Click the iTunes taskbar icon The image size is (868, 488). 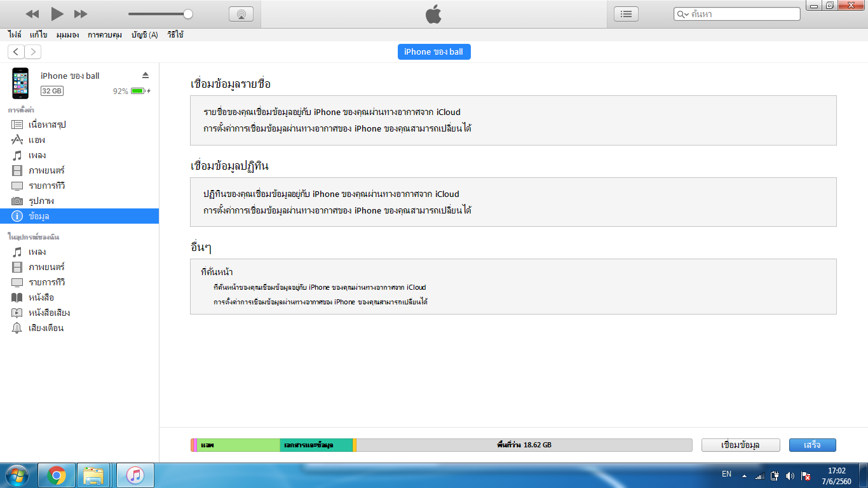point(135,475)
